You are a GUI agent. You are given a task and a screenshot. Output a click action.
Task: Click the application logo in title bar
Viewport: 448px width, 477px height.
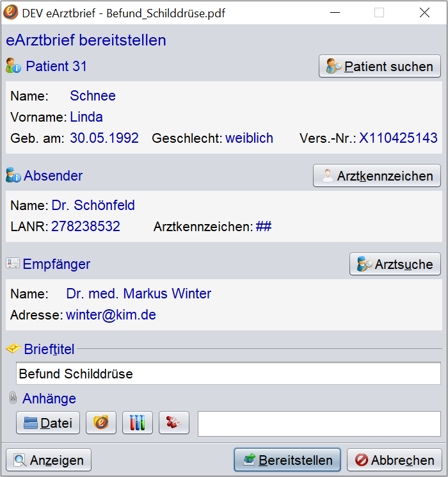[11, 12]
